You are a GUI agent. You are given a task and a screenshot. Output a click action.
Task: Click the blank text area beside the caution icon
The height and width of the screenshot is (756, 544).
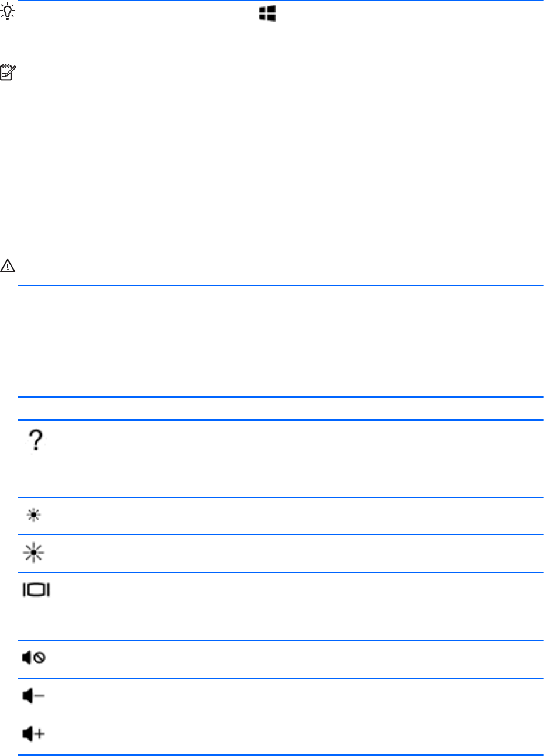(x=281, y=271)
